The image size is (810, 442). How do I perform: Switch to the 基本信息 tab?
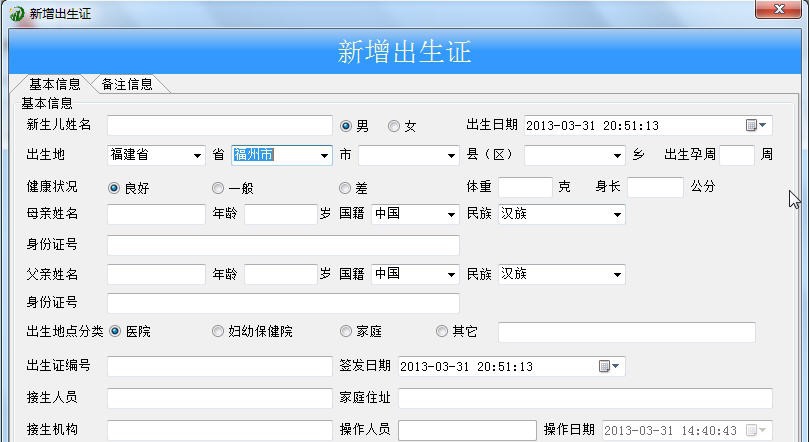point(54,84)
